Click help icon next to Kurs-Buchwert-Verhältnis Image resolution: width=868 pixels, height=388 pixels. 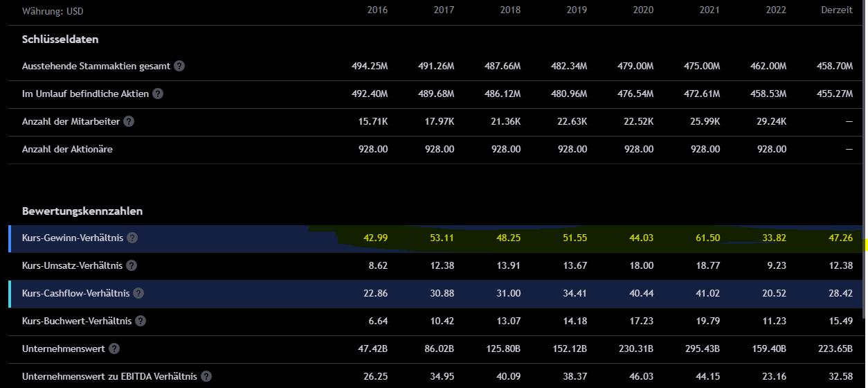141,321
